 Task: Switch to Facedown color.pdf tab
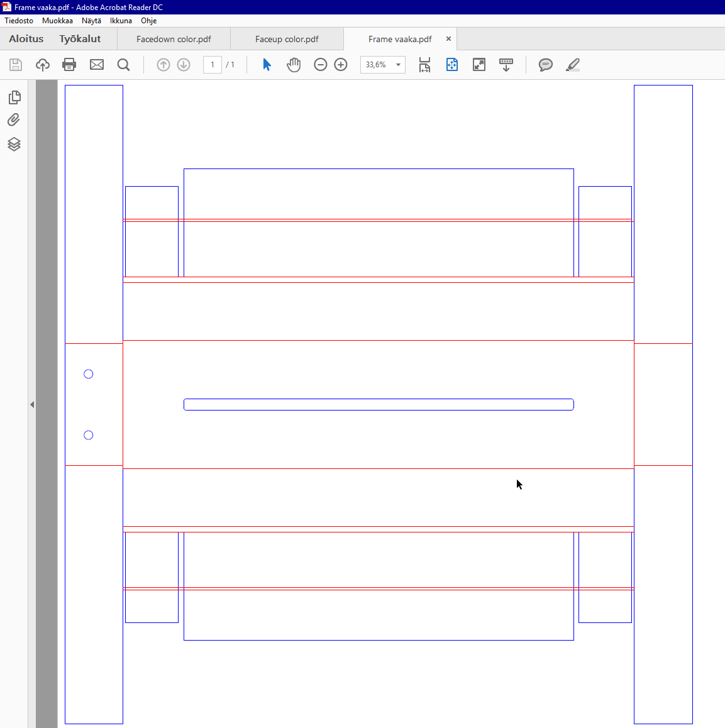point(174,39)
